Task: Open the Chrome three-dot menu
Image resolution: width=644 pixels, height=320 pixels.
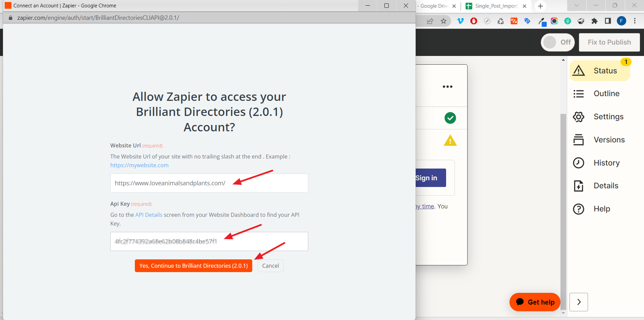Action: 635,21
